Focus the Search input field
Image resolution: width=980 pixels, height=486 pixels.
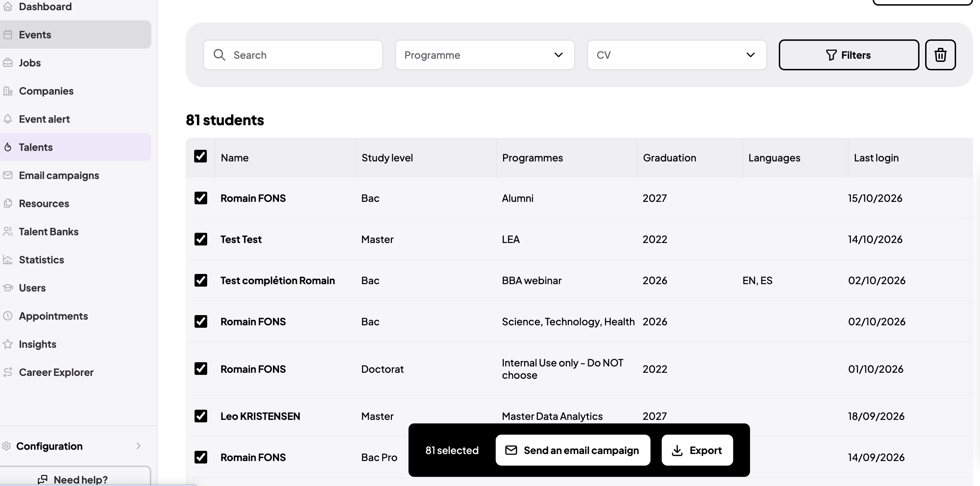point(293,55)
